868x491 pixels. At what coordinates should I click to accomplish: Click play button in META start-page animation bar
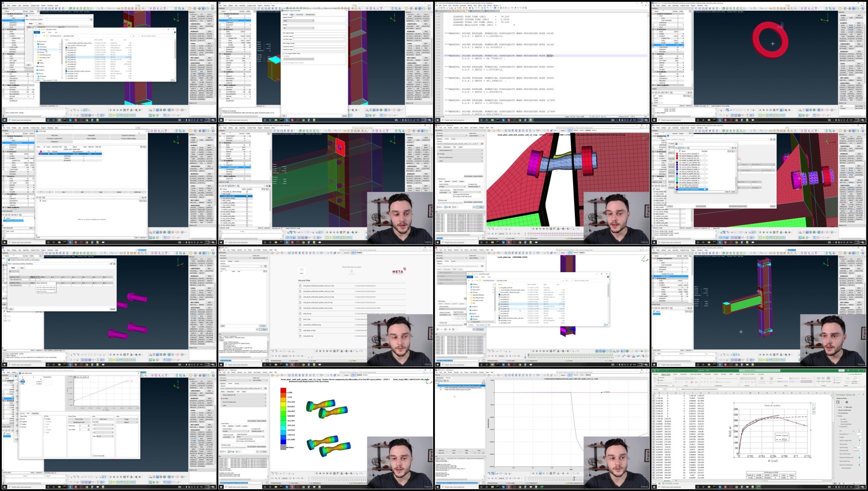pyautogui.click(x=294, y=356)
